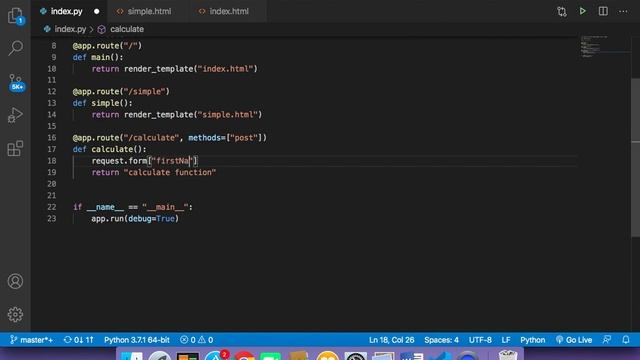Open the Accounts menu icon
This screenshot has height=360, width=640.
point(16,281)
